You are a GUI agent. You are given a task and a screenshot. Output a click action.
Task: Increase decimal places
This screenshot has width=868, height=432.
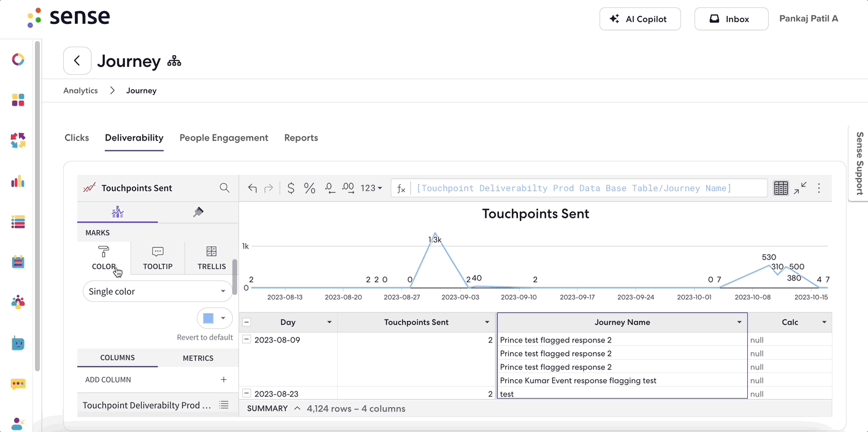(x=348, y=188)
